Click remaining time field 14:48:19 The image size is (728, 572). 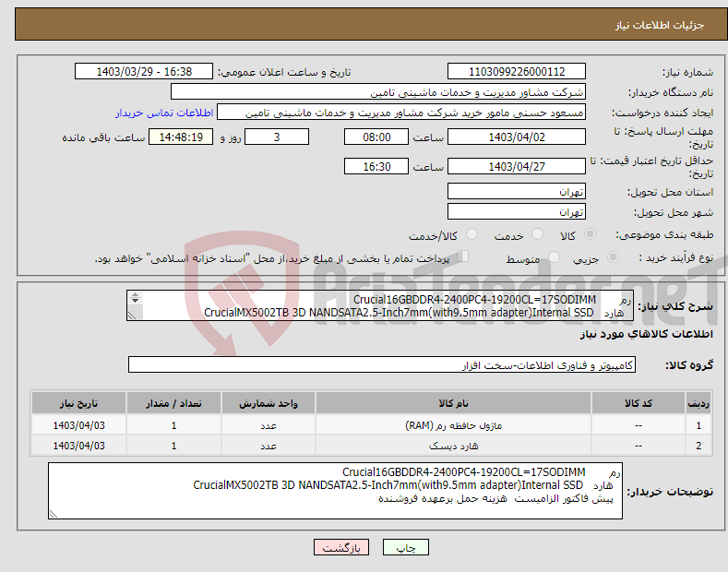point(181,137)
